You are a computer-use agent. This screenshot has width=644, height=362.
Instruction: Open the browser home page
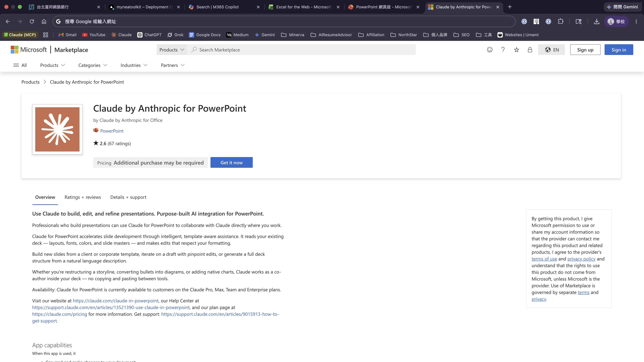44,21
